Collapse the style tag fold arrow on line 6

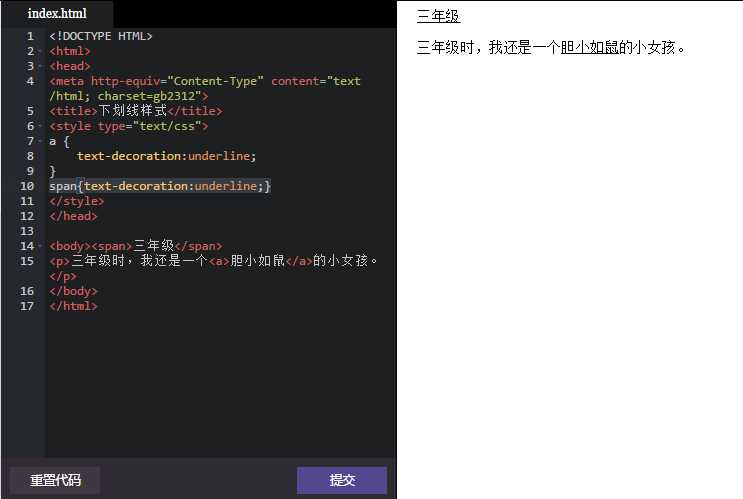click(40, 127)
